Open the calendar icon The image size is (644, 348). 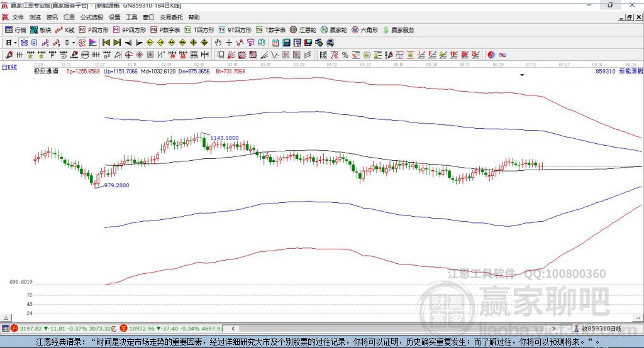pos(275,43)
